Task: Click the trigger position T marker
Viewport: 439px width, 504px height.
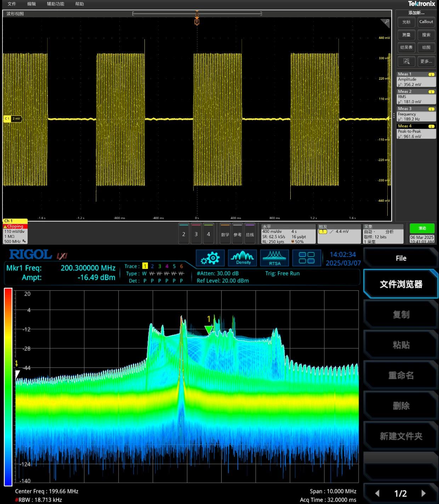Action: pos(197,22)
